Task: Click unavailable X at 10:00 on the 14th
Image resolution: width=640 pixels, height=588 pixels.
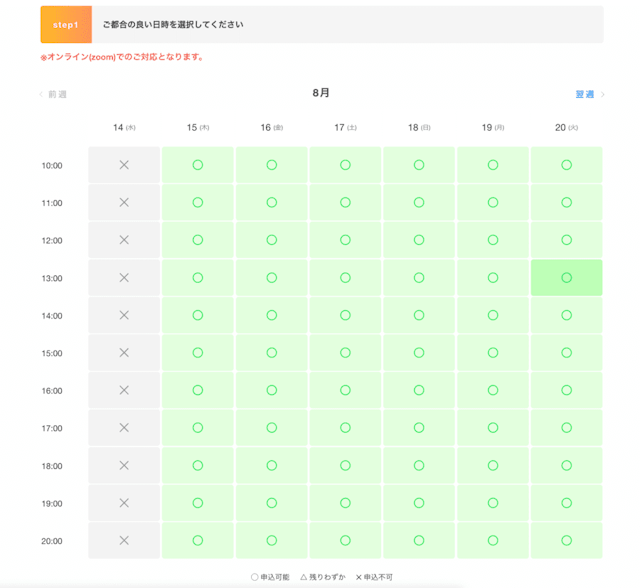Action: click(124, 165)
